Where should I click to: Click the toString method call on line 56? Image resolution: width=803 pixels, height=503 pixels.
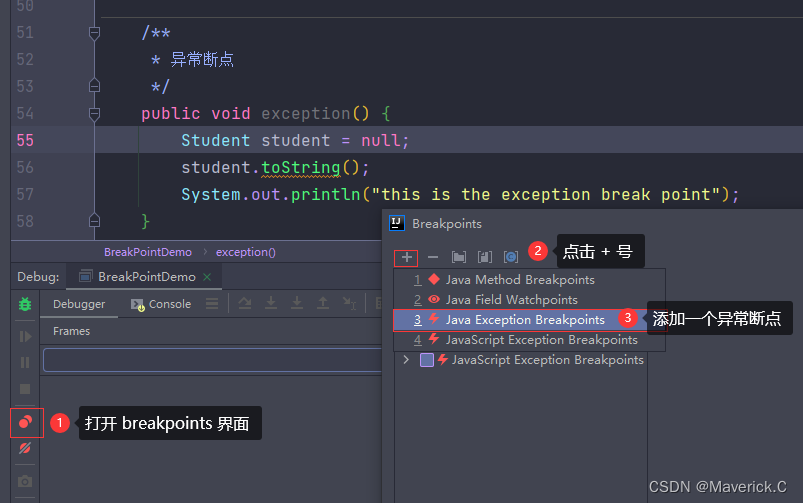point(301,167)
